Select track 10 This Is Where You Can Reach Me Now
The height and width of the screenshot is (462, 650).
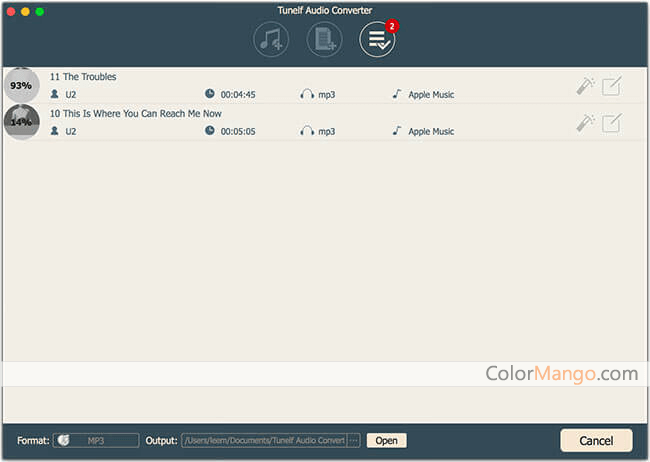(135, 113)
